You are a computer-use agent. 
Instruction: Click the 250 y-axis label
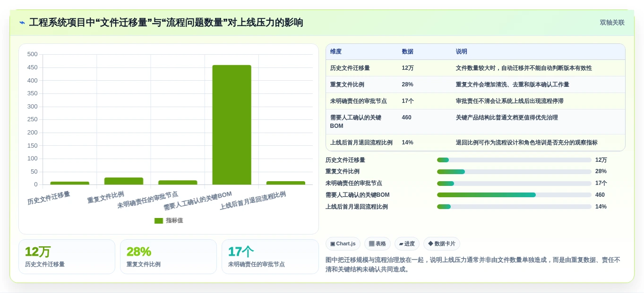click(32, 119)
